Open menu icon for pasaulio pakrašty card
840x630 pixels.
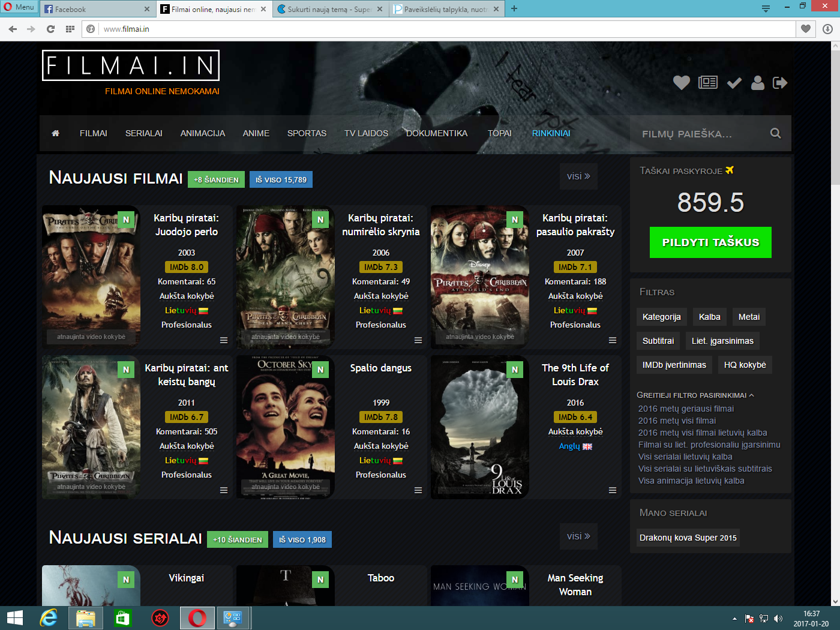coord(613,340)
